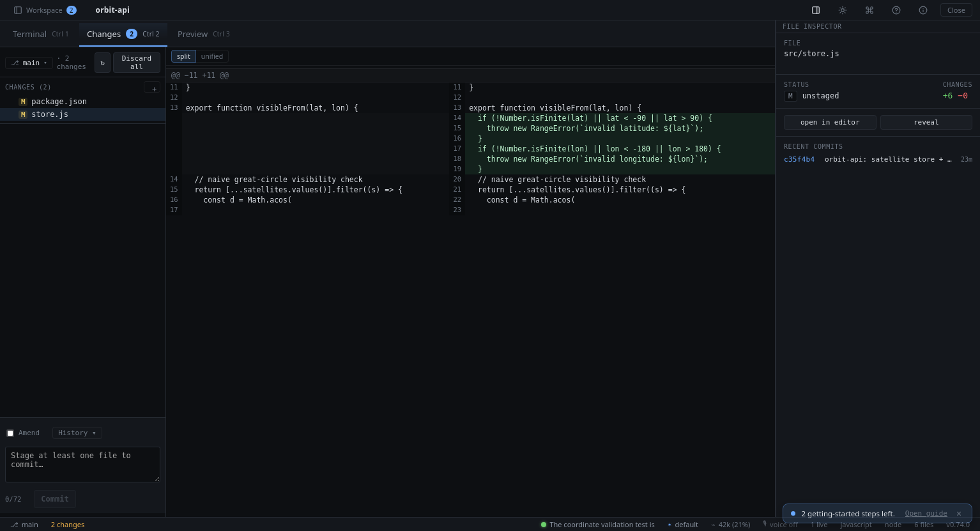Open the command palette icon
Screen dimensions: 980x531
coord(869,10)
